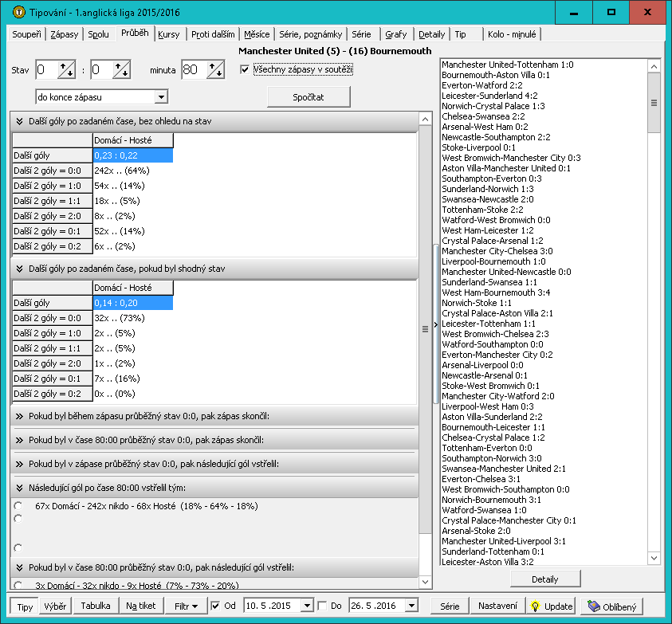
Task: Enable the Do date checkbox
Action: coord(322,606)
